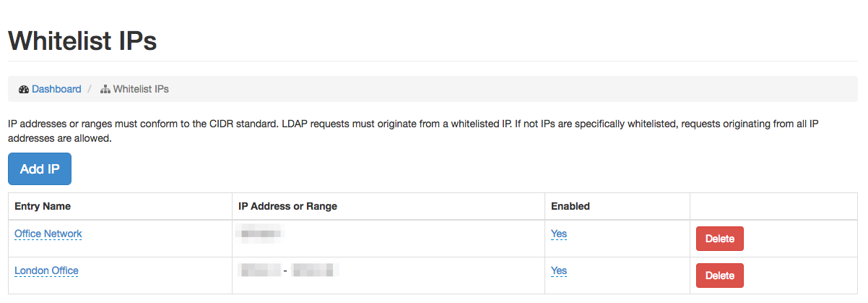Screen dimensions: 868x303
Task: Toggle the Enabled Yes value for London Office
Action: tap(559, 270)
